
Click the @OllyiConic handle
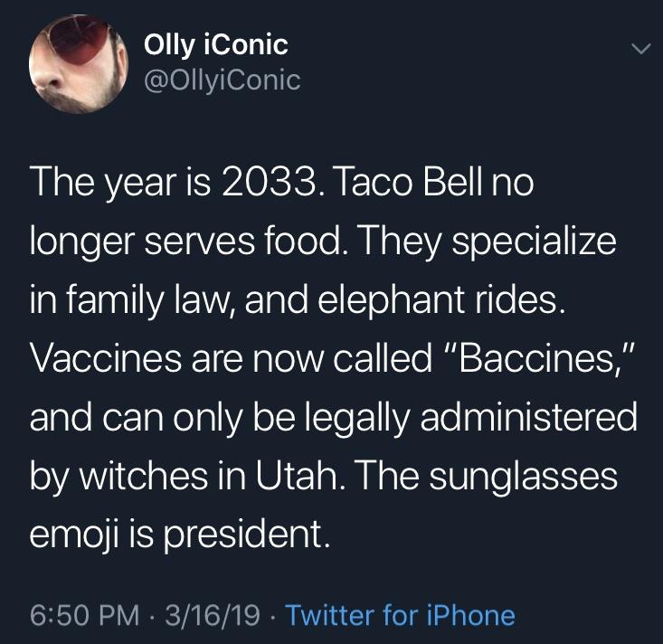pyautogui.click(x=222, y=80)
